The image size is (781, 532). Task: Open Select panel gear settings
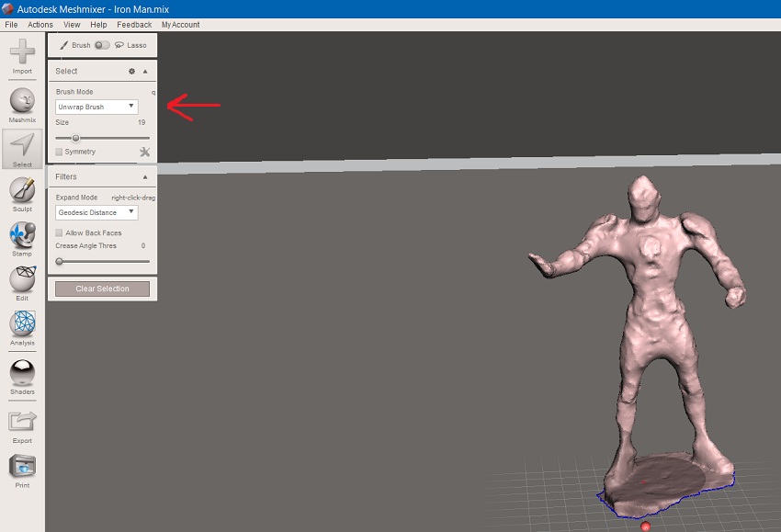coord(131,72)
